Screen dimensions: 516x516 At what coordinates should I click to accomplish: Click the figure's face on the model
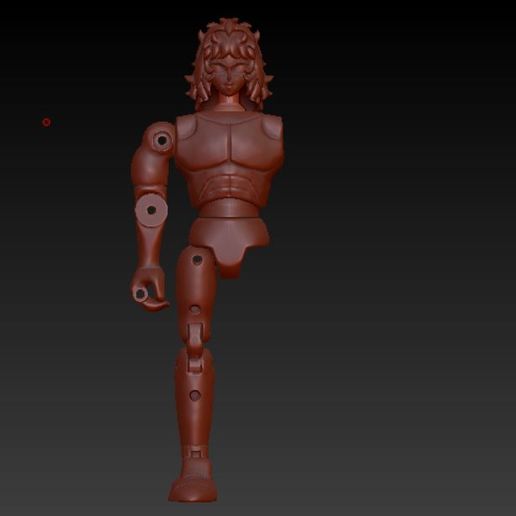point(228,76)
